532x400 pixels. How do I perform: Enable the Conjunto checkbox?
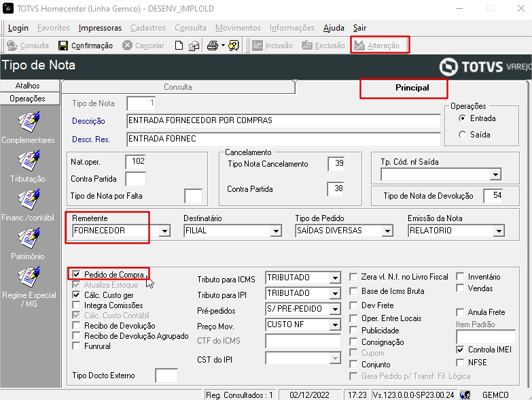[x=353, y=365]
